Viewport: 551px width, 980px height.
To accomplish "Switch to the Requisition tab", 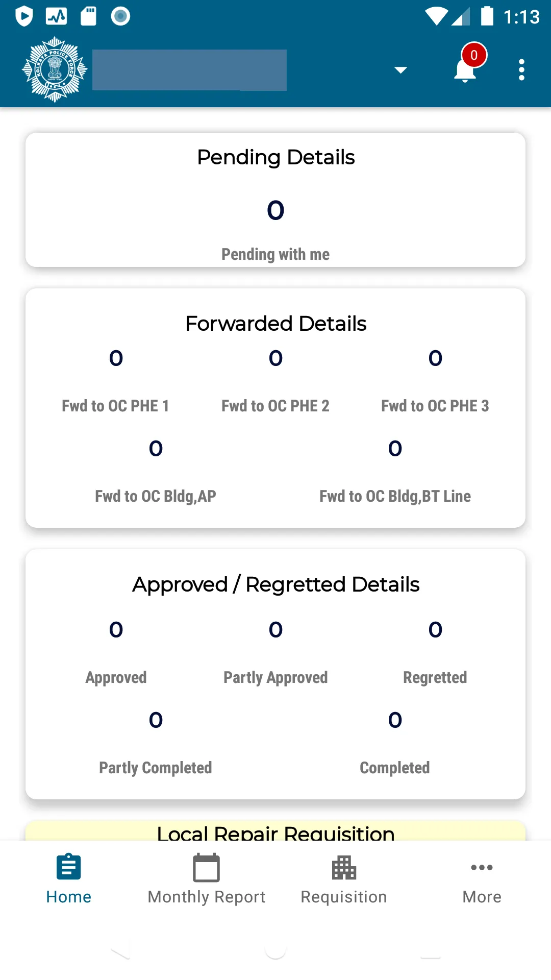I will click(x=344, y=879).
